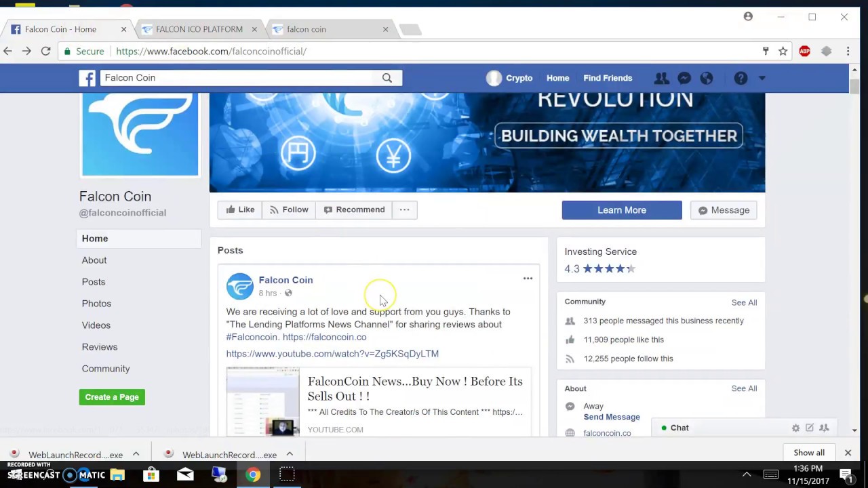Click the video preview thumbnail
The height and width of the screenshot is (488, 868).
click(x=263, y=401)
